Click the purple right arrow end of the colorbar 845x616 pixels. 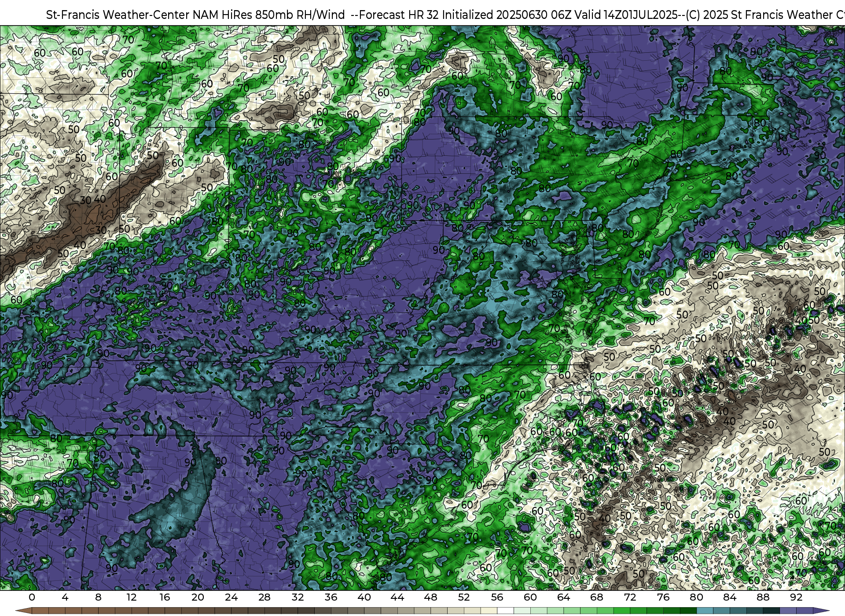[x=821, y=611]
